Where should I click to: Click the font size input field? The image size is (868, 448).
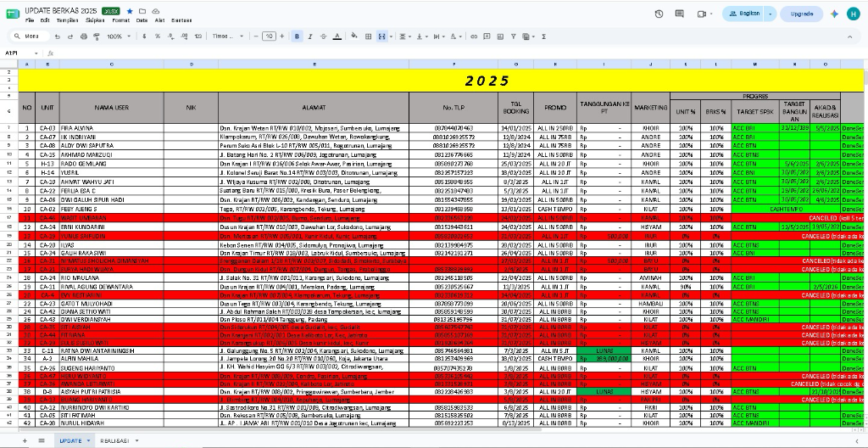[269, 36]
